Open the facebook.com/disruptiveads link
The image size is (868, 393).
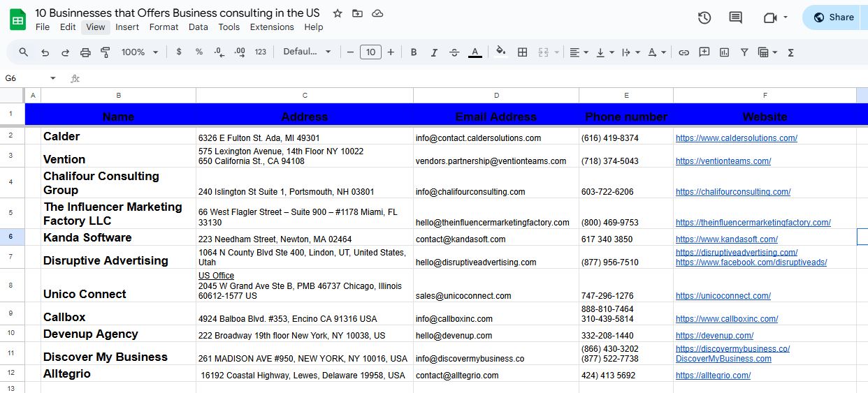[751, 262]
